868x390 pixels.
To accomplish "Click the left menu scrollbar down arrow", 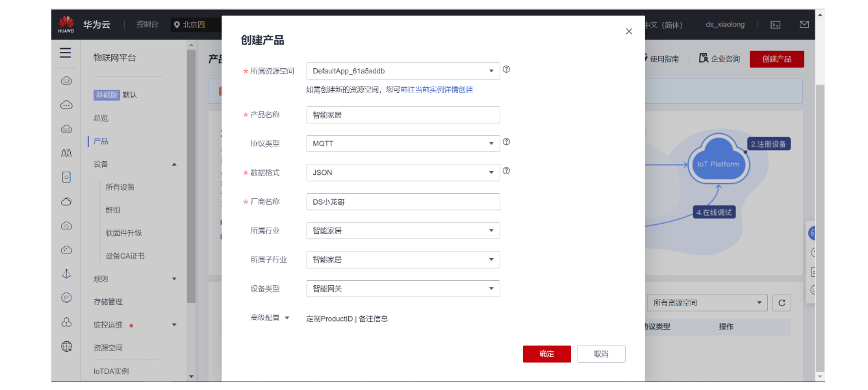I will pyautogui.click(x=191, y=376).
